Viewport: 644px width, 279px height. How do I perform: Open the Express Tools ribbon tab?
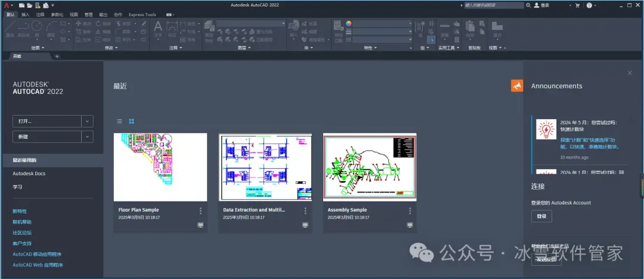click(143, 14)
